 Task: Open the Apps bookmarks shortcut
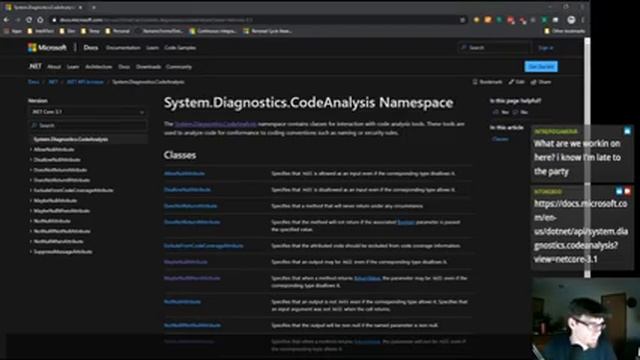pyautogui.click(x=13, y=31)
